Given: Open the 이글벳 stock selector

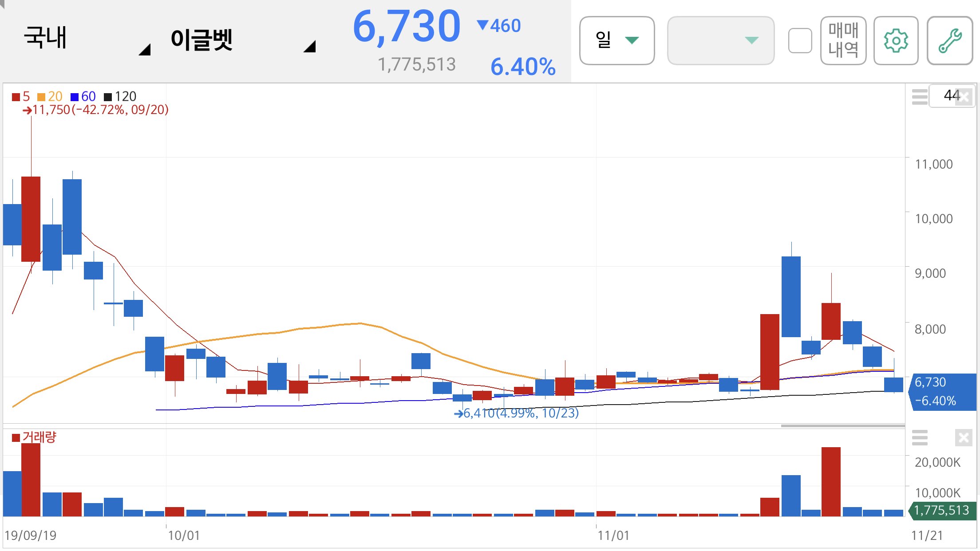Looking at the screenshot, I should pos(243,39).
